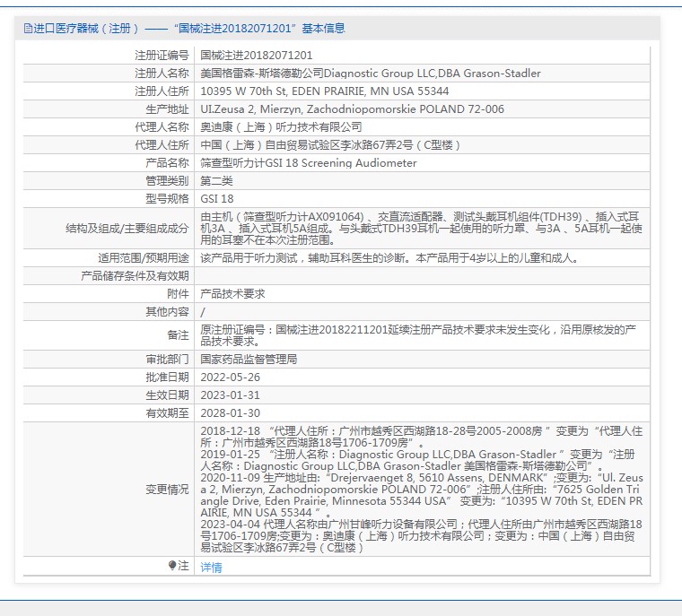Select the title text 进口医疗器械（注册）基本信息
This screenshot has width=682, height=616.
(x=185, y=29)
